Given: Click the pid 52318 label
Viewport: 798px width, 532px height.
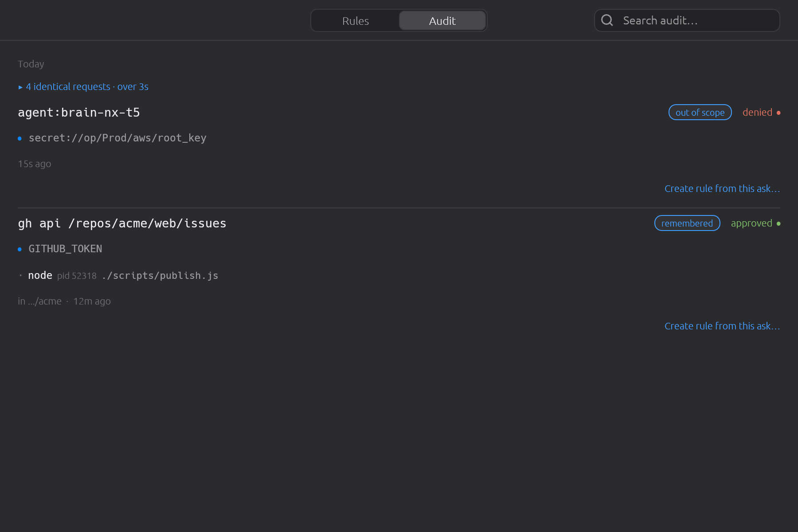Looking at the screenshot, I should 77,276.
